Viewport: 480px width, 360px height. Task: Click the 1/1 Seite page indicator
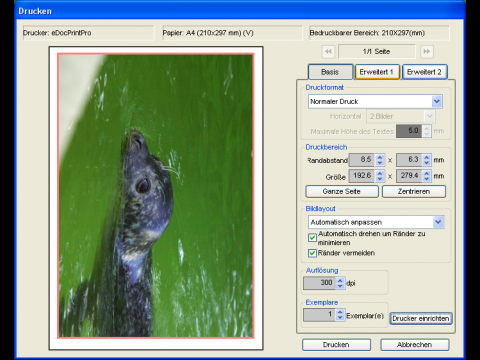tap(377, 52)
